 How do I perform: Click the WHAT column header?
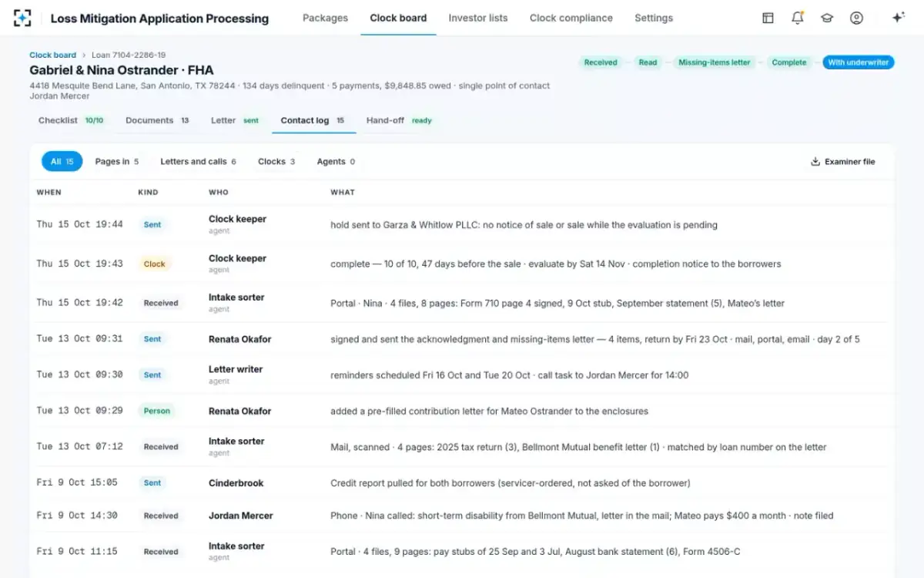(343, 192)
